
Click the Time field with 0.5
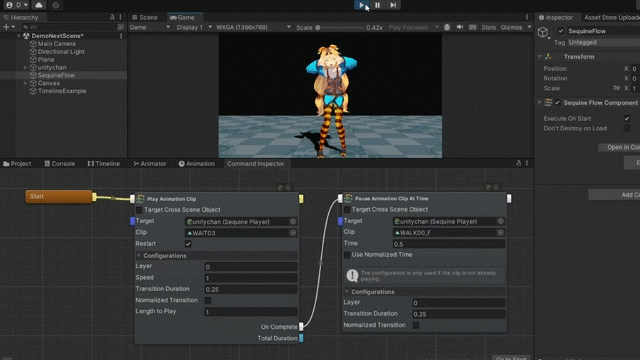[x=449, y=244]
